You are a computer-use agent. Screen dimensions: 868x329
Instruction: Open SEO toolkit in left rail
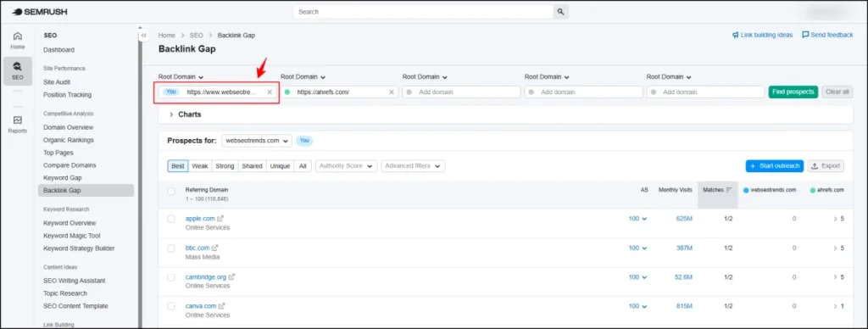click(18, 71)
